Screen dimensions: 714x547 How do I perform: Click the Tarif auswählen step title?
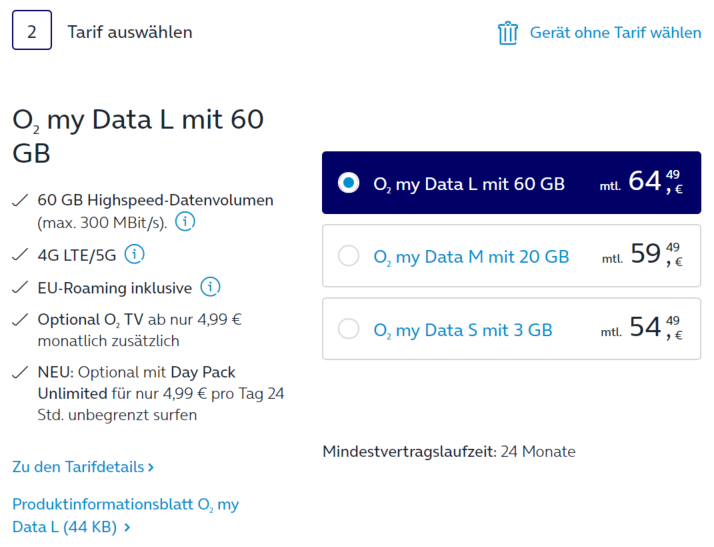click(130, 32)
